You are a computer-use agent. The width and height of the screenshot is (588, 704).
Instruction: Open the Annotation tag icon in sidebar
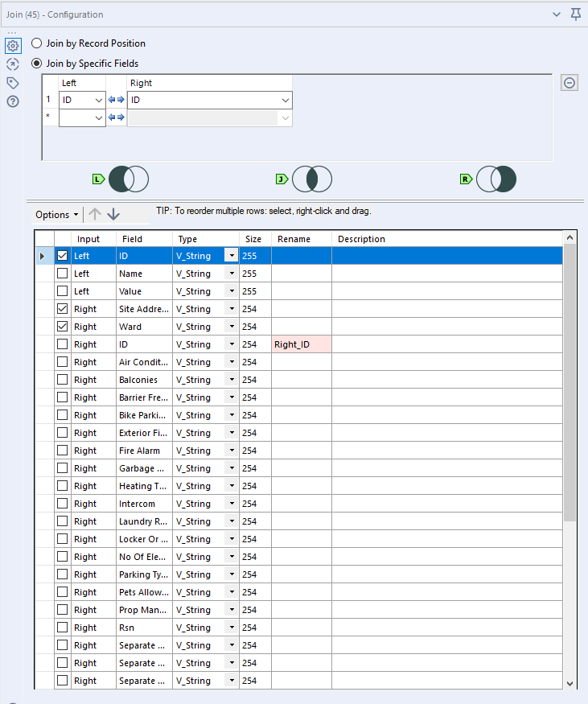pos(12,83)
